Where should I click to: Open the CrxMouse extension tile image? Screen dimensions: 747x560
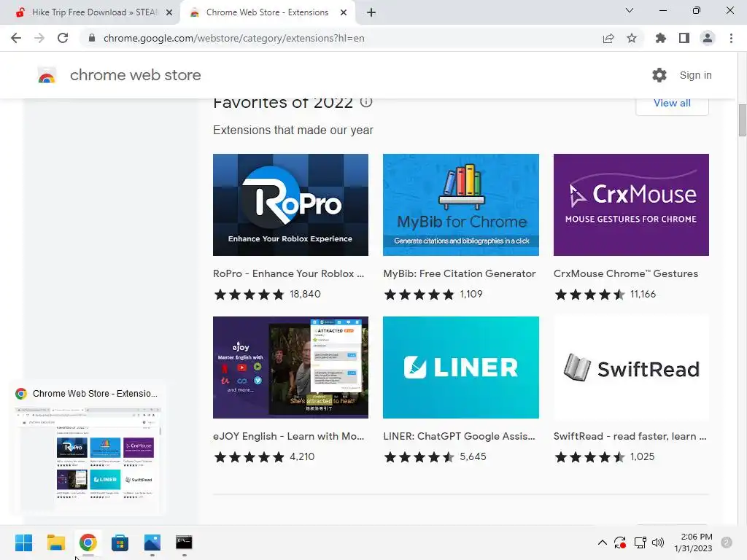pos(631,205)
